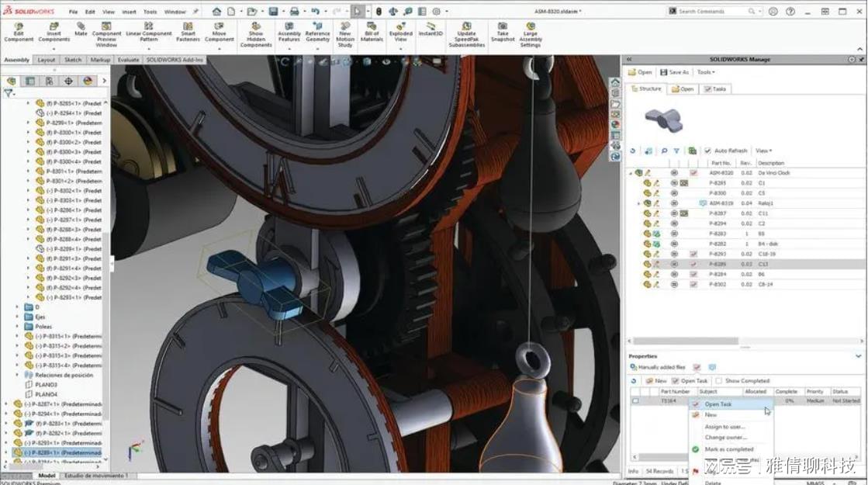Select the Move Component tool
This screenshot has height=485, width=868.
(220, 33)
